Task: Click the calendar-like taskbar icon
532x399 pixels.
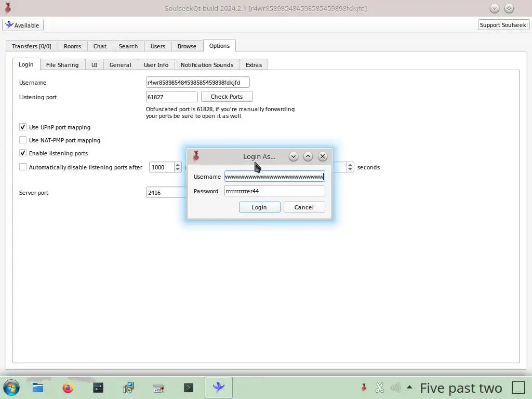Action: [x=158, y=388]
